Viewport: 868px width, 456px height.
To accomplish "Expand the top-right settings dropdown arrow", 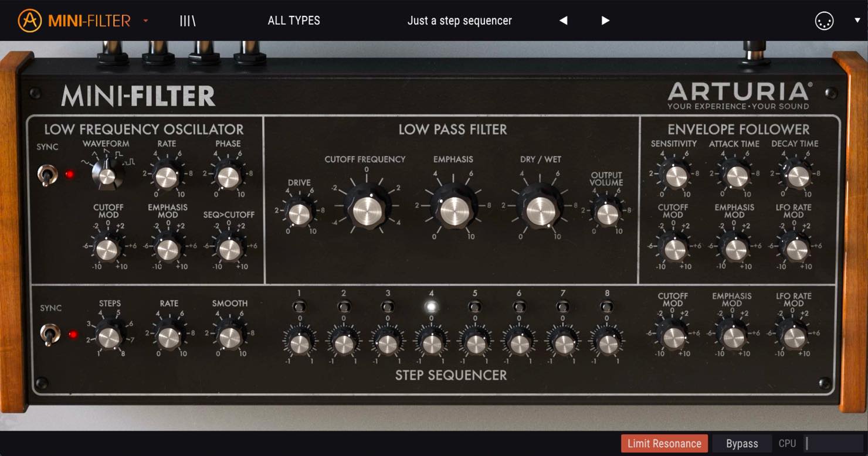I will (x=857, y=21).
